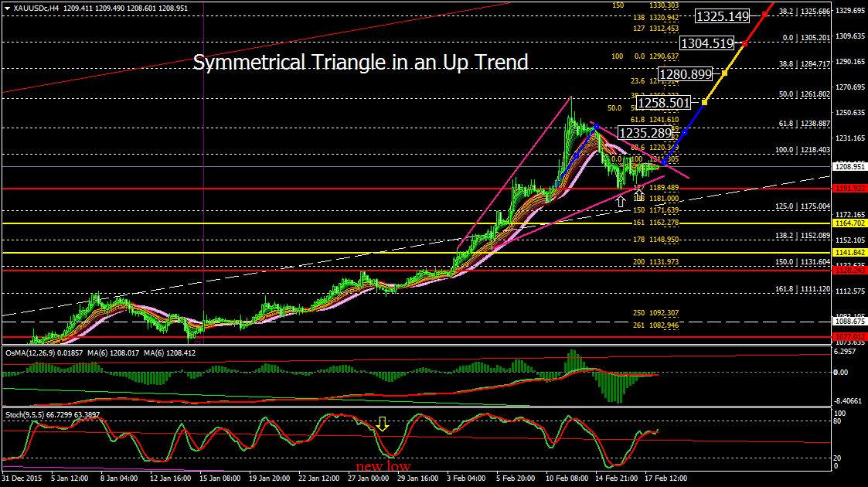
Task: Click yellow level label '261 1082.946'
Action: click(x=656, y=325)
